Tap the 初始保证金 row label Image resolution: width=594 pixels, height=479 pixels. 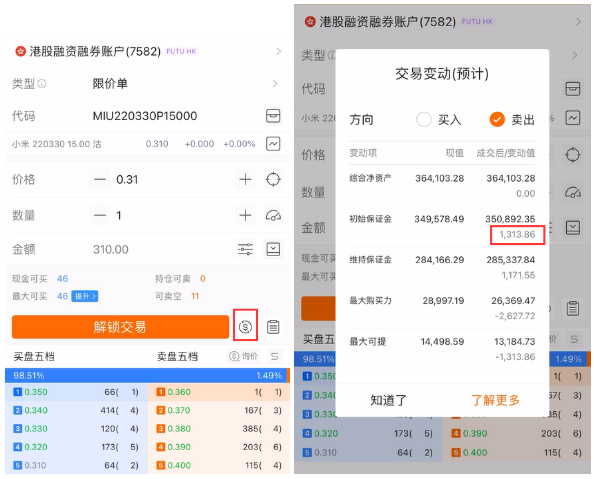pyautogui.click(x=370, y=219)
